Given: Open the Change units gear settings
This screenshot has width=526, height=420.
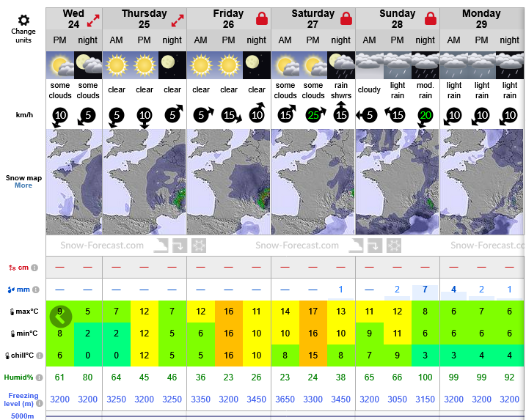Looking at the screenshot, I should [x=23, y=20].
